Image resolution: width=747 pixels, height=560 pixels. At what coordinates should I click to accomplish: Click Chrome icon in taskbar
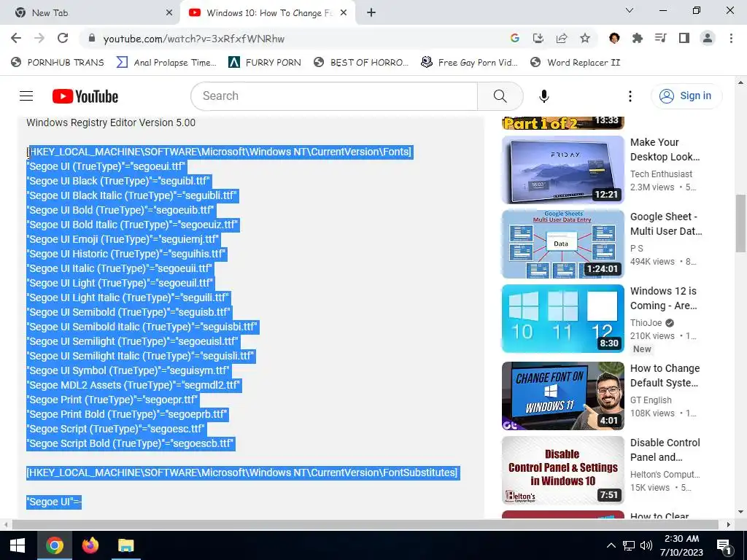[54, 545]
